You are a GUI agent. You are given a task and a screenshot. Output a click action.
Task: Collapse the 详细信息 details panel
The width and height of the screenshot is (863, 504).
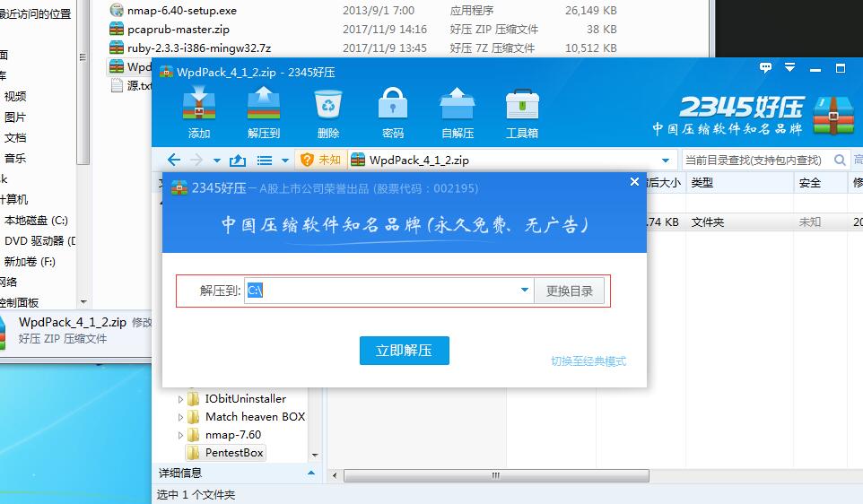click(311, 473)
